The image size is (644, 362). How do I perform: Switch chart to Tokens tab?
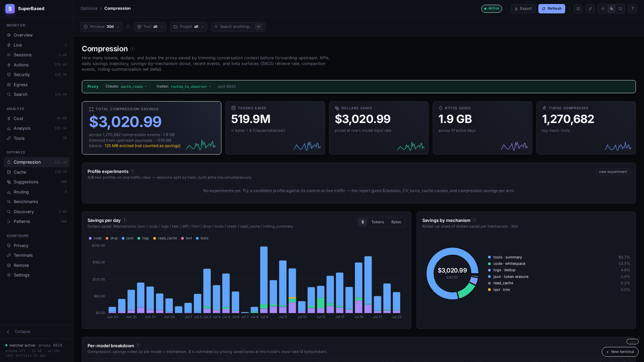click(377, 222)
